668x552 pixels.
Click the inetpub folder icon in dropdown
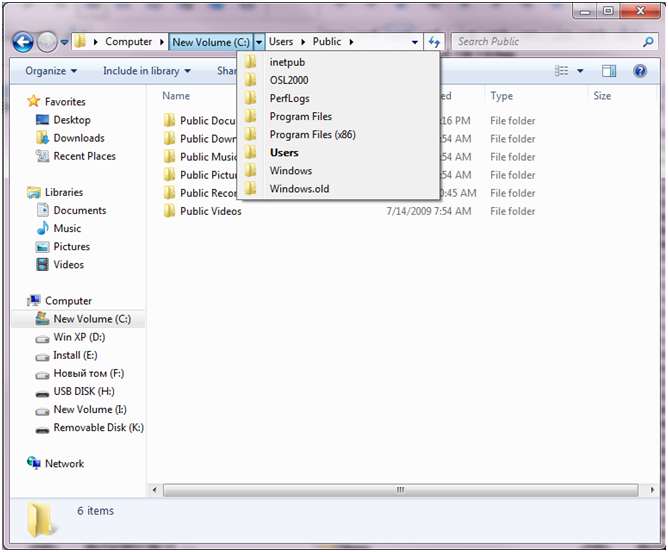tap(250, 62)
